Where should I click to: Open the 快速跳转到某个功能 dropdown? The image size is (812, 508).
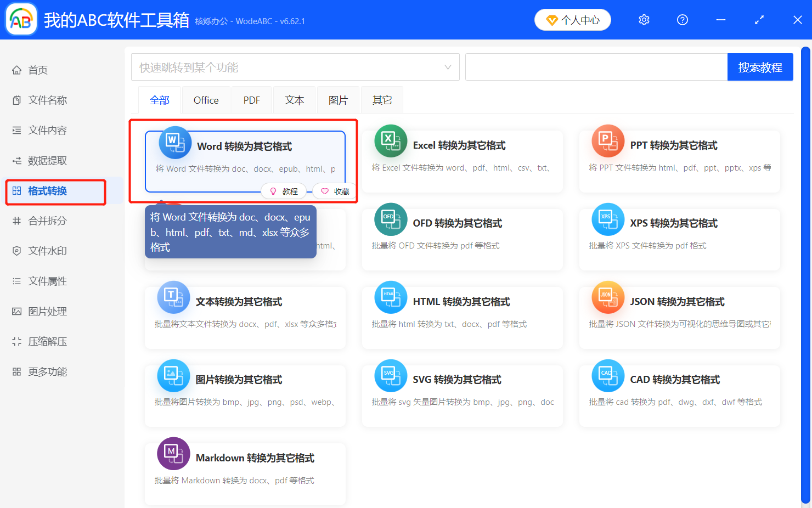click(295, 66)
